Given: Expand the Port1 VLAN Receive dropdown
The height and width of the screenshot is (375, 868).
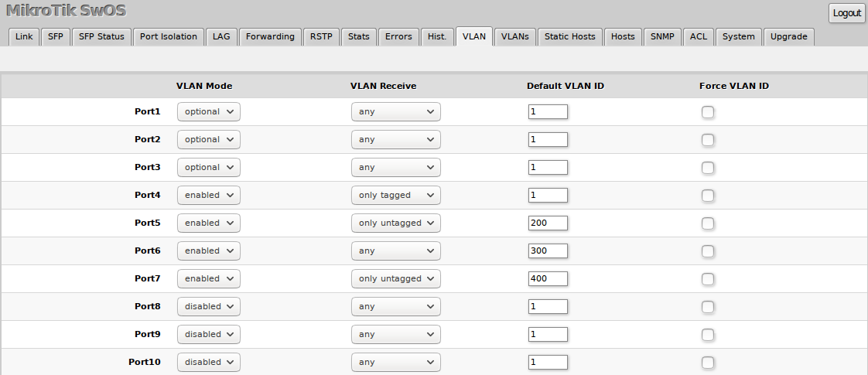Looking at the screenshot, I should pyautogui.click(x=395, y=112).
